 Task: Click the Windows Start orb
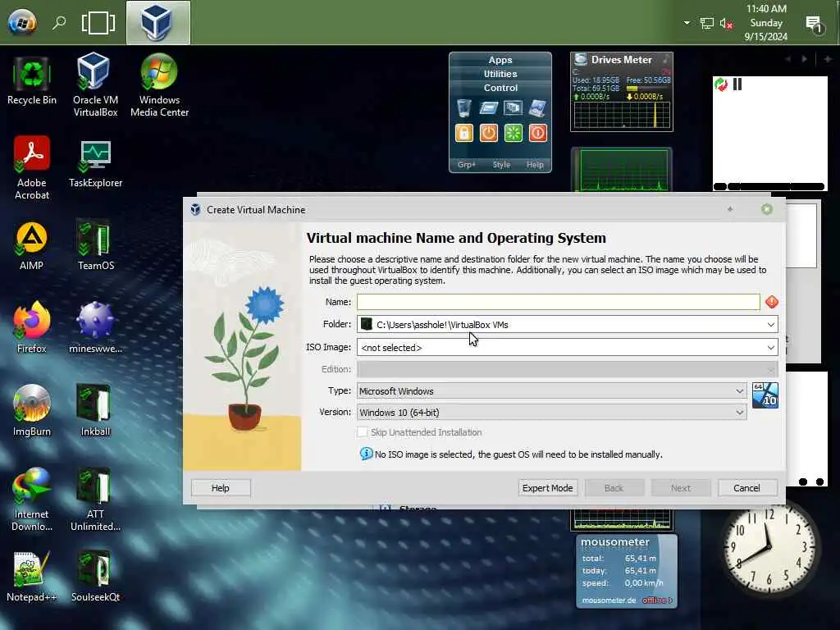(22, 22)
